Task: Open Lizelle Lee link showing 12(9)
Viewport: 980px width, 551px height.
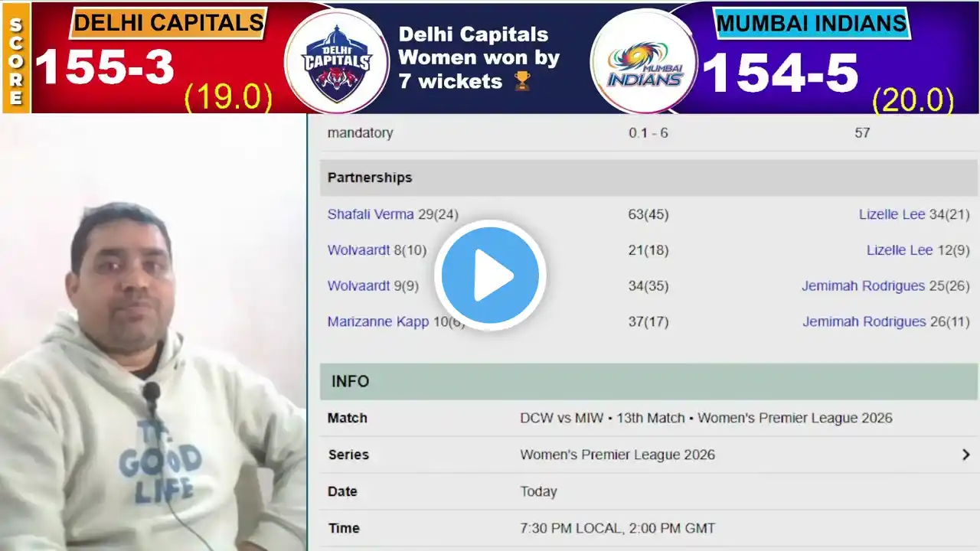Action: coord(900,250)
